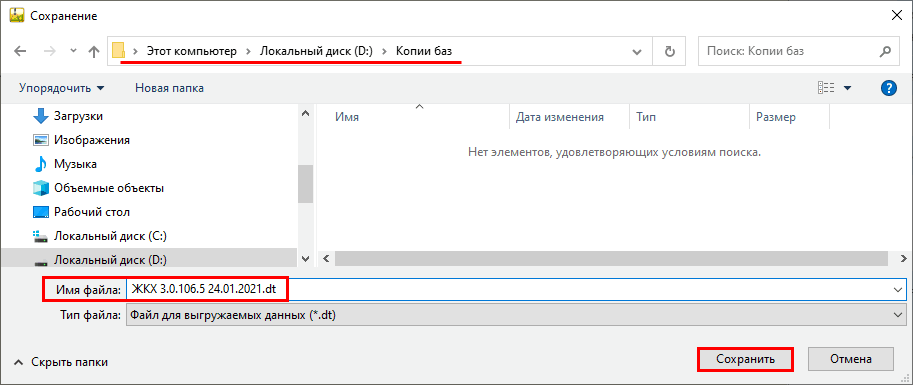Select 'Этот компьютер' in the path
The width and height of the screenshot is (913, 385).
(x=192, y=51)
